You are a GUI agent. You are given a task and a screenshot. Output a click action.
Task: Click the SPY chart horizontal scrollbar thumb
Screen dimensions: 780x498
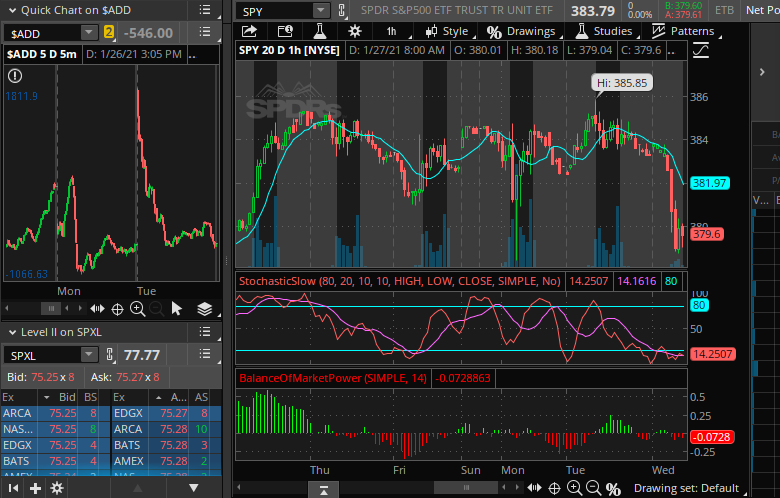pyautogui.click(x=466, y=488)
